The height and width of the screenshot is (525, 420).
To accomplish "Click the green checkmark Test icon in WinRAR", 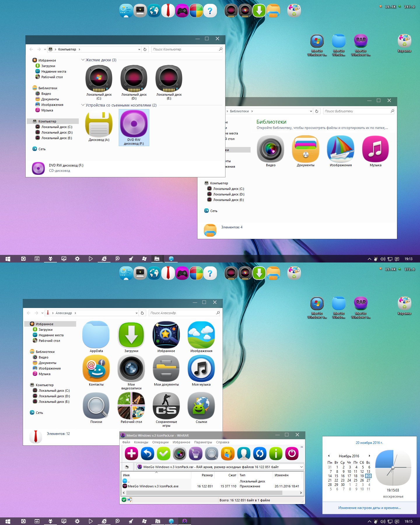I will click(163, 454).
